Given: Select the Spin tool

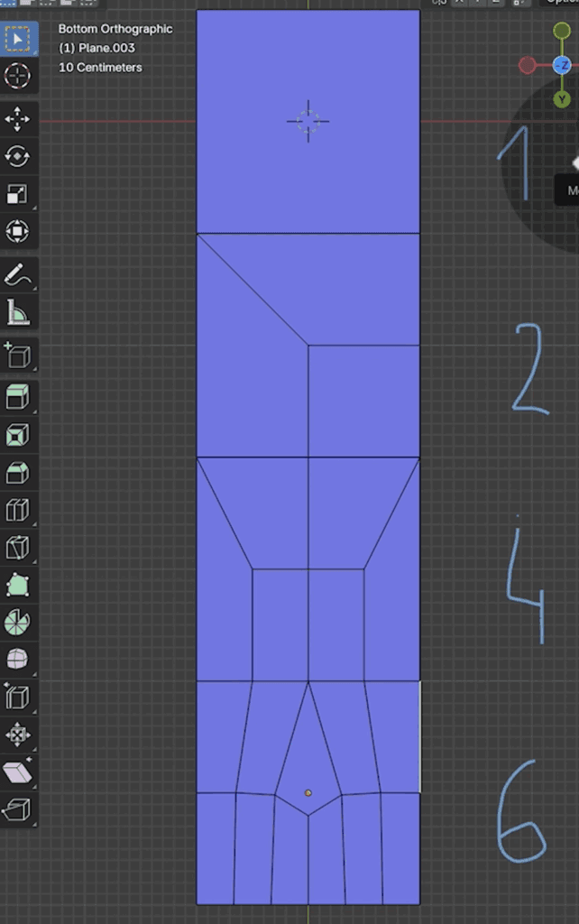Looking at the screenshot, I should (18, 623).
